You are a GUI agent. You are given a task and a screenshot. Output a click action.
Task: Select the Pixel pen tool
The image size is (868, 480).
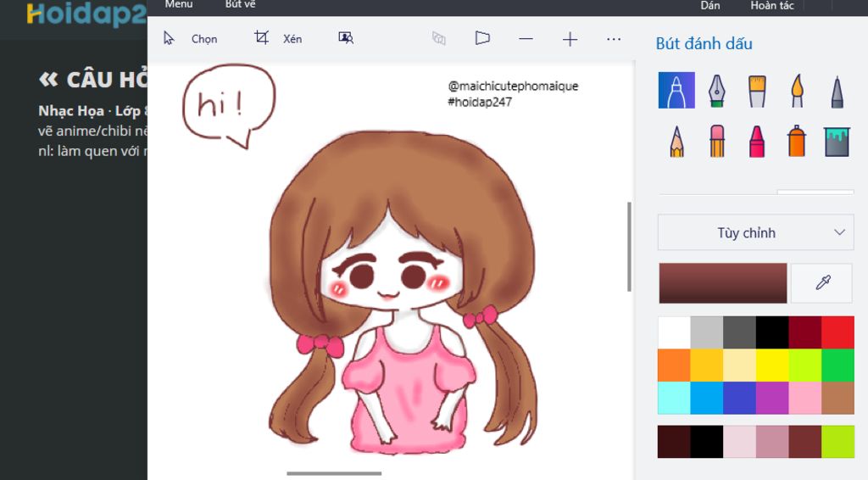click(837, 92)
